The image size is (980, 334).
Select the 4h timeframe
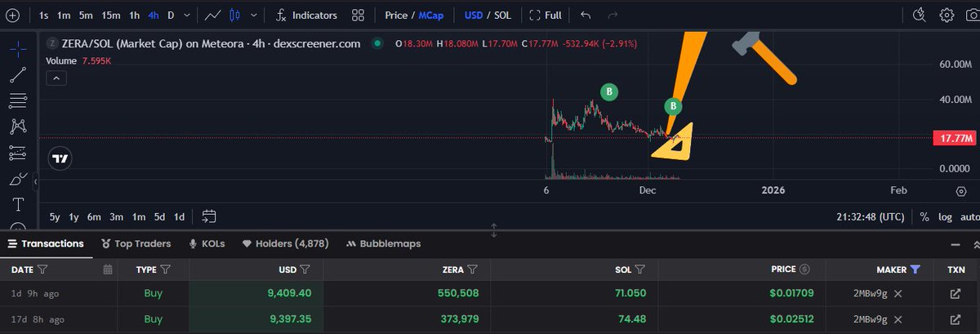(154, 15)
